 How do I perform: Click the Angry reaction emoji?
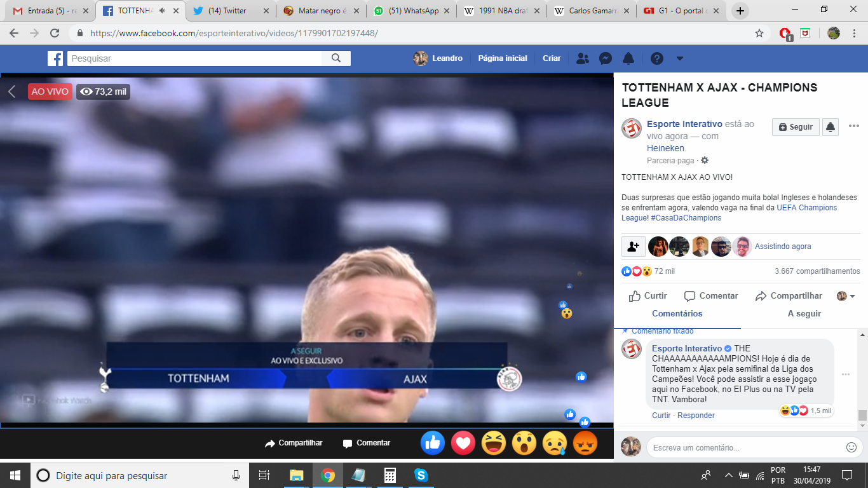coord(585,443)
